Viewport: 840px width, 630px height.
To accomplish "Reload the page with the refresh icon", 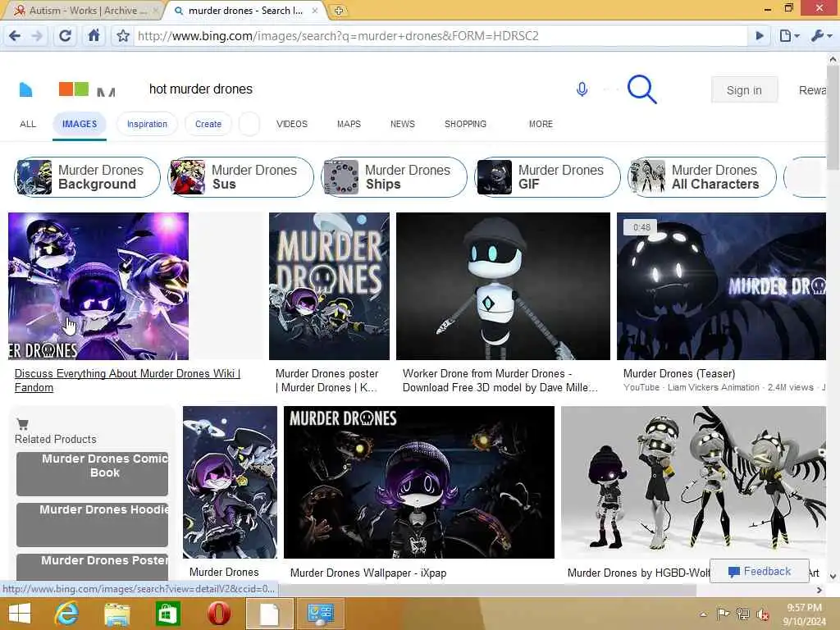I will tap(65, 36).
